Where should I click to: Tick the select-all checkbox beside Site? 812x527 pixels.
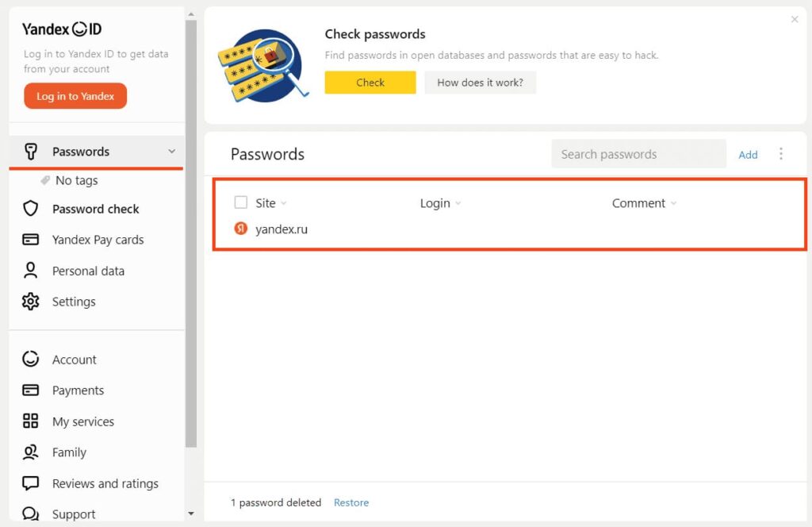coord(241,203)
